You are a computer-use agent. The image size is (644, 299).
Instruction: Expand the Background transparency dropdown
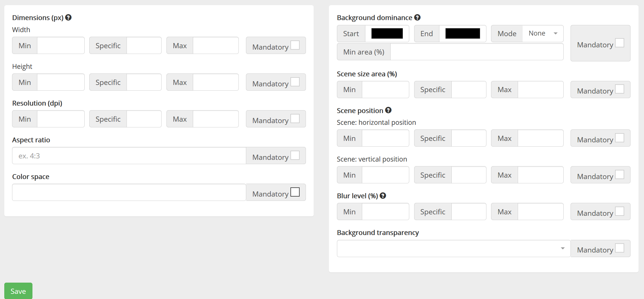click(453, 248)
